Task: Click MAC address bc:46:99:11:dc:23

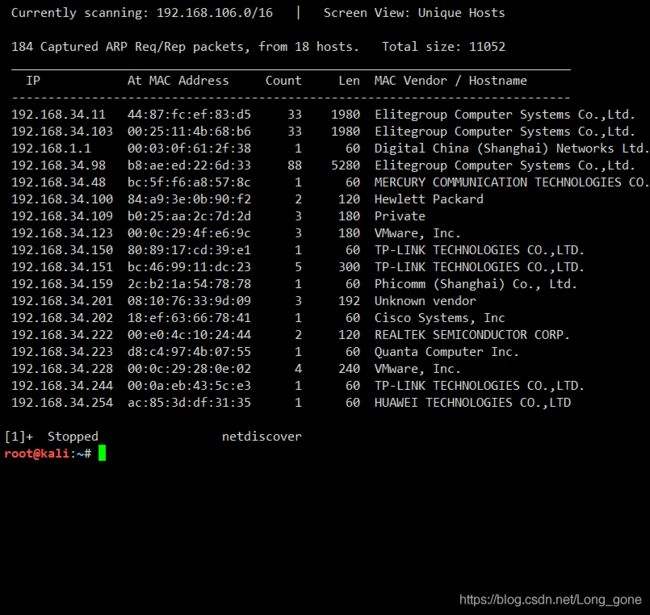Action: pos(189,267)
